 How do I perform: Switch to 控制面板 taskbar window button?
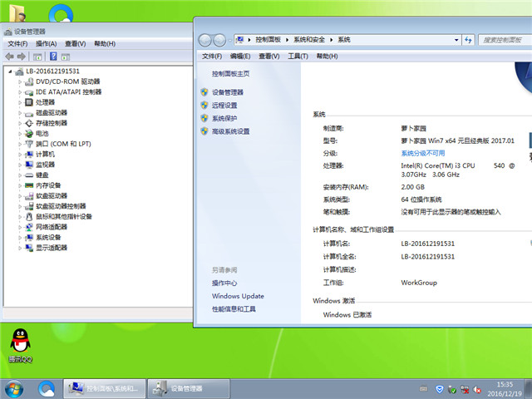[105, 389]
